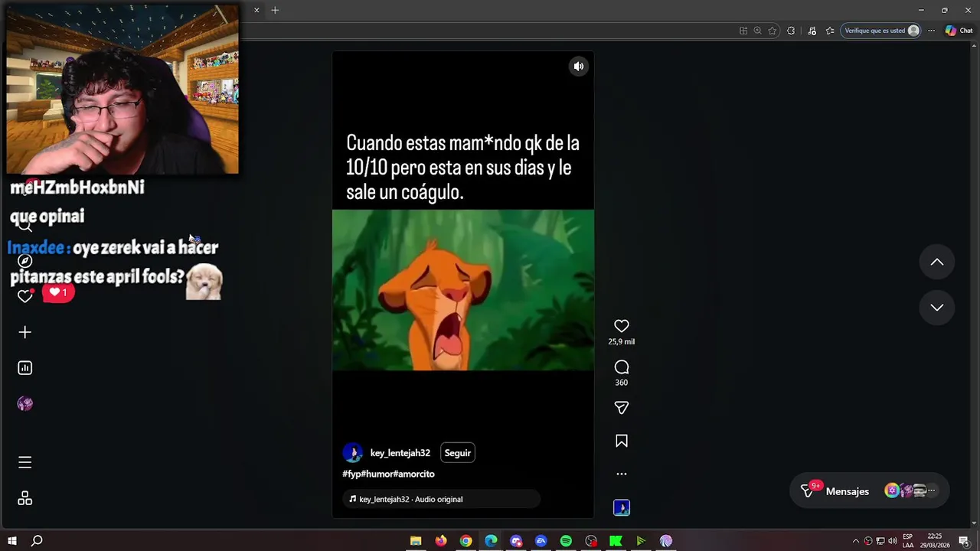Viewport: 980px width, 551px height.
Task: Click the zoom magnifier icon in address bar
Action: click(x=757, y=31)
